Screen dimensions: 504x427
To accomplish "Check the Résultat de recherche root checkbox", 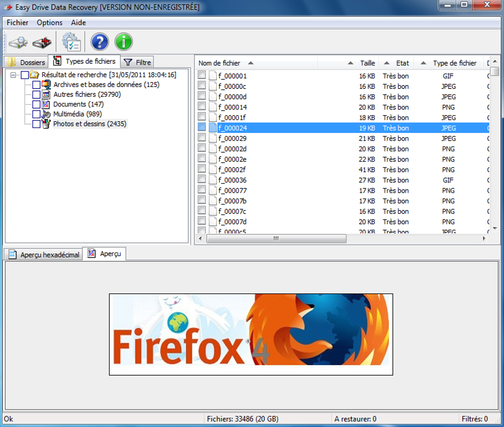I will [25, 75].
